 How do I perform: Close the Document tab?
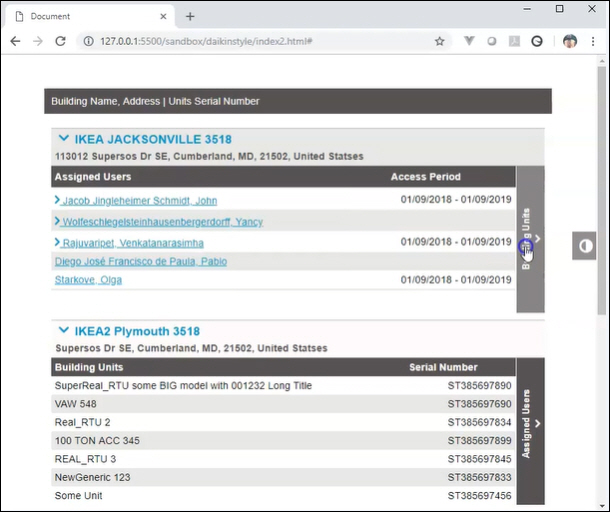point(163,16)
